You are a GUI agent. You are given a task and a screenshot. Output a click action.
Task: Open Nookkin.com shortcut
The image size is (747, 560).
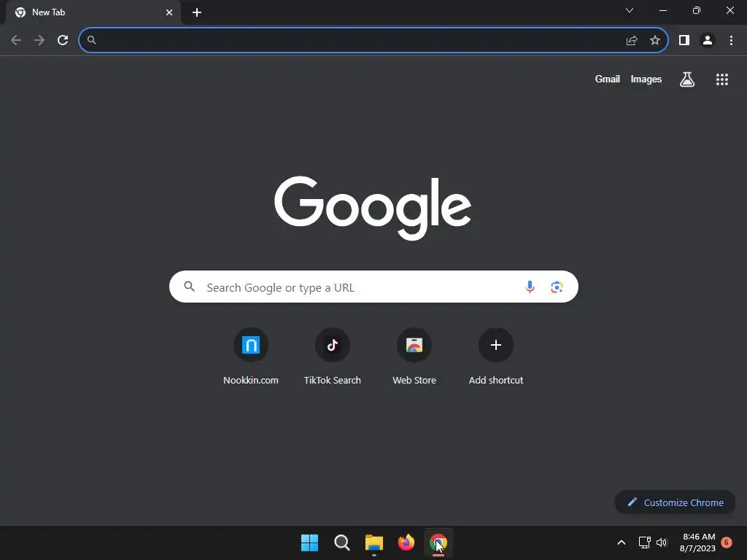tap(251, 356)
